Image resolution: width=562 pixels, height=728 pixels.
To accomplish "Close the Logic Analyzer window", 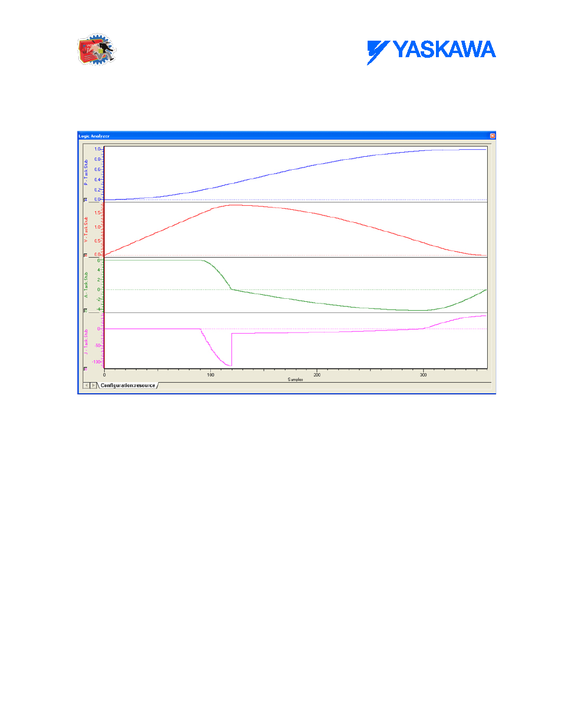I will point(492,136).
